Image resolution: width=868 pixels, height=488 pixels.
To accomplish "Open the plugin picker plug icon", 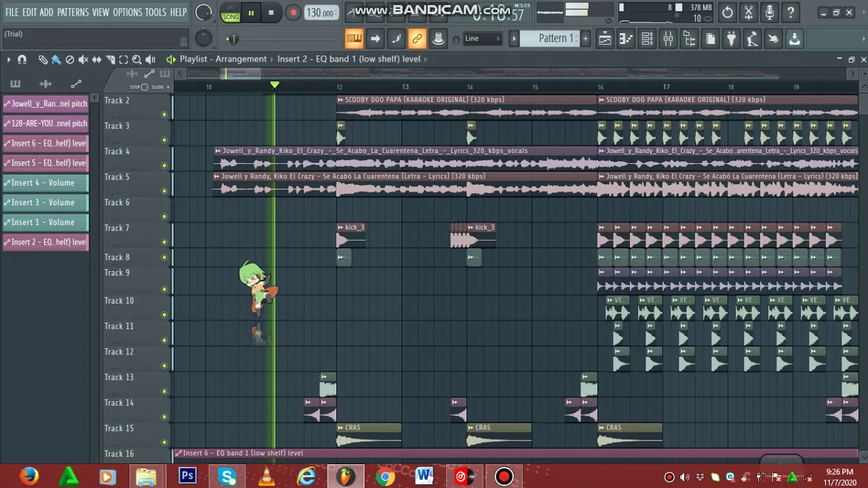I will (731, 39).
